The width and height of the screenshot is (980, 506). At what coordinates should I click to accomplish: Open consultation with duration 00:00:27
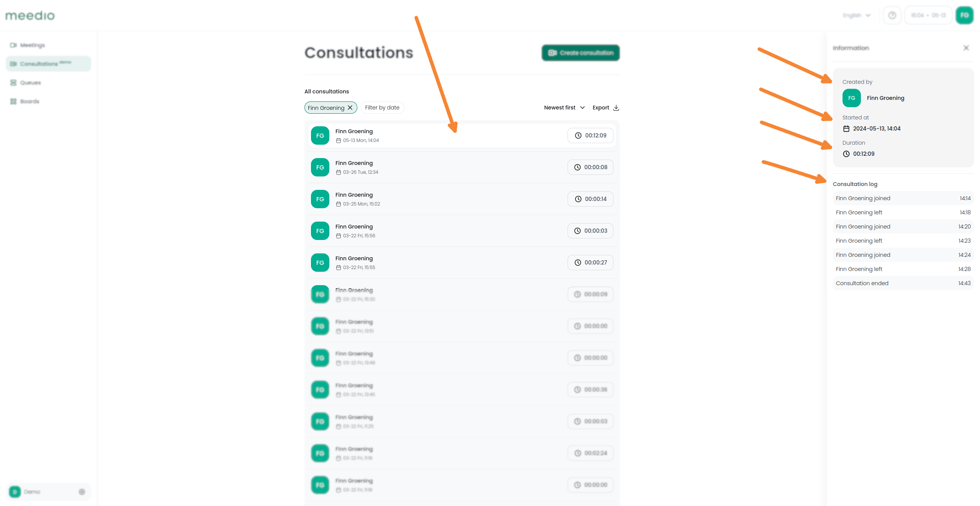[462, 263]
